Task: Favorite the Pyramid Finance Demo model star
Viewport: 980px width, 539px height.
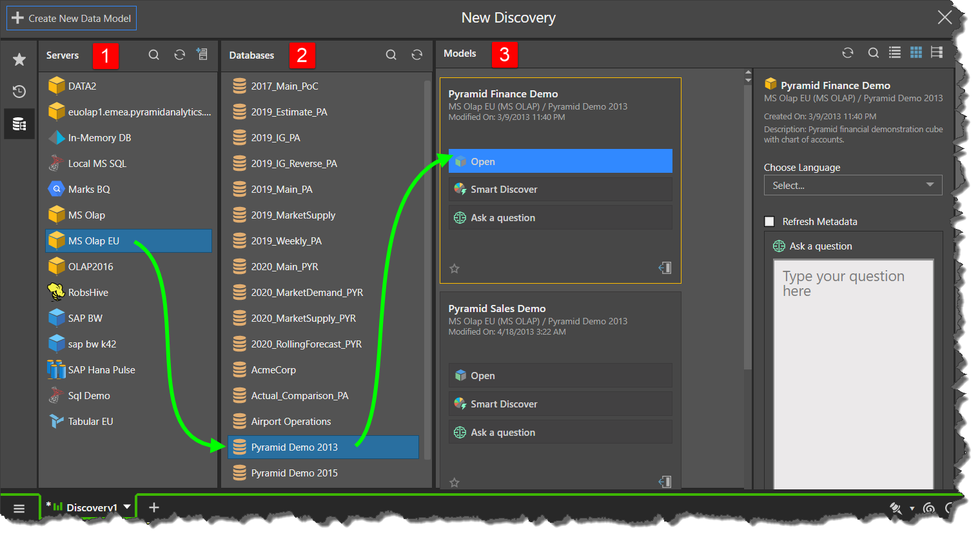Action: (x=455, y=268)
